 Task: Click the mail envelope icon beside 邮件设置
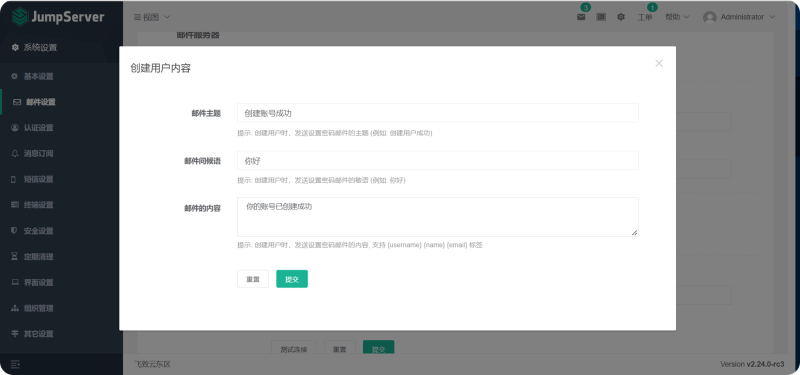coord(17,102)
